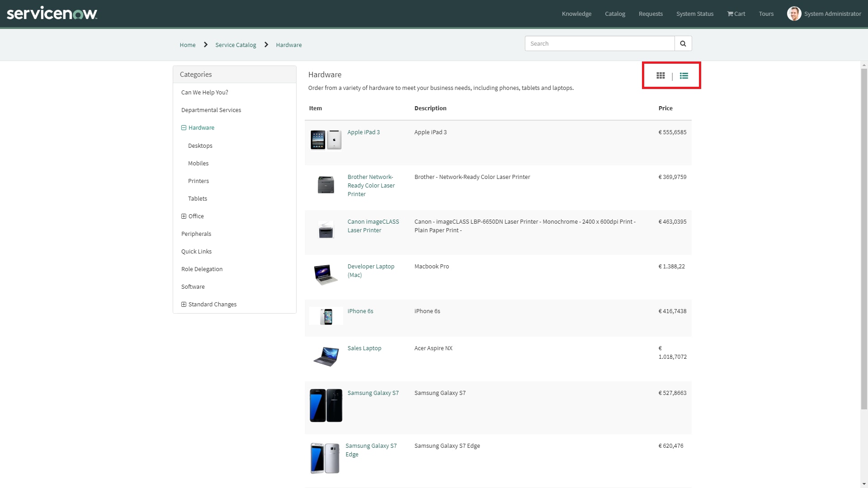This screenshot has height=488, width=868.
Task: Open the Apple iPad 3 item link
Action: coord(363,132)
